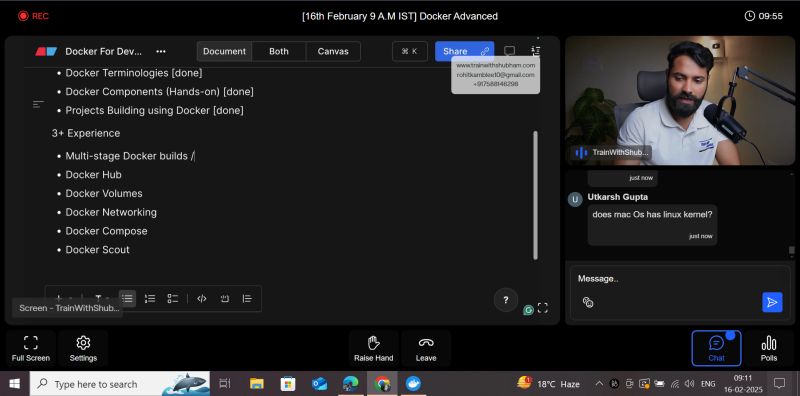
Task: Insert a code block using the </> icon
Action: [x=202, y=299]
